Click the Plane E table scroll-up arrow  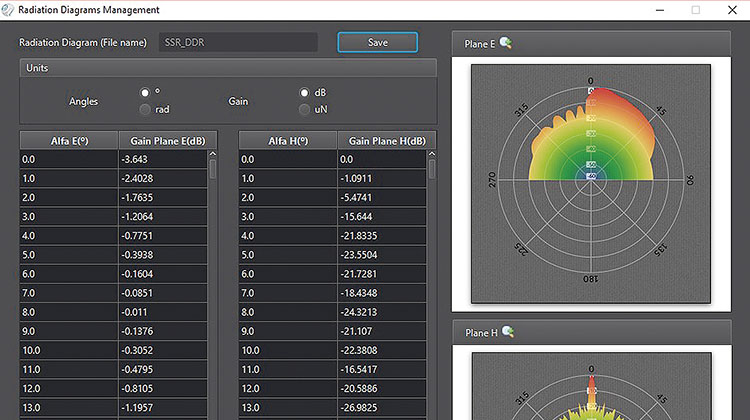click(213, 154)
